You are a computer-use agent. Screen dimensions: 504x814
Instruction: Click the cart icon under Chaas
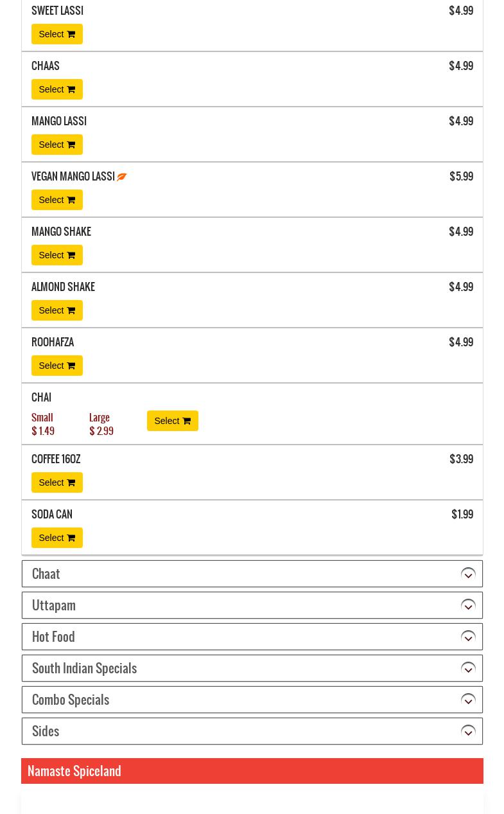[71, 89]
